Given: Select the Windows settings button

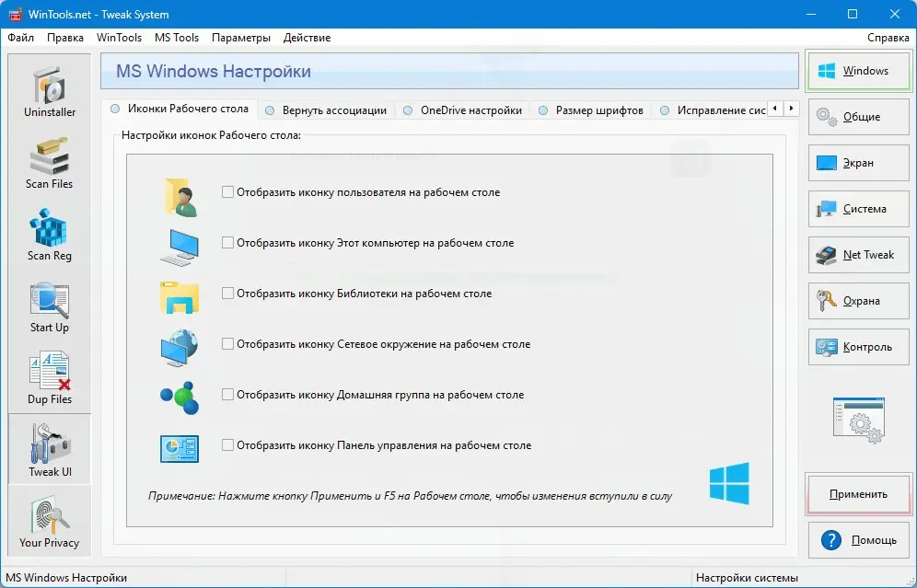Looking at the screenshot, I should [x=858, y=71].
